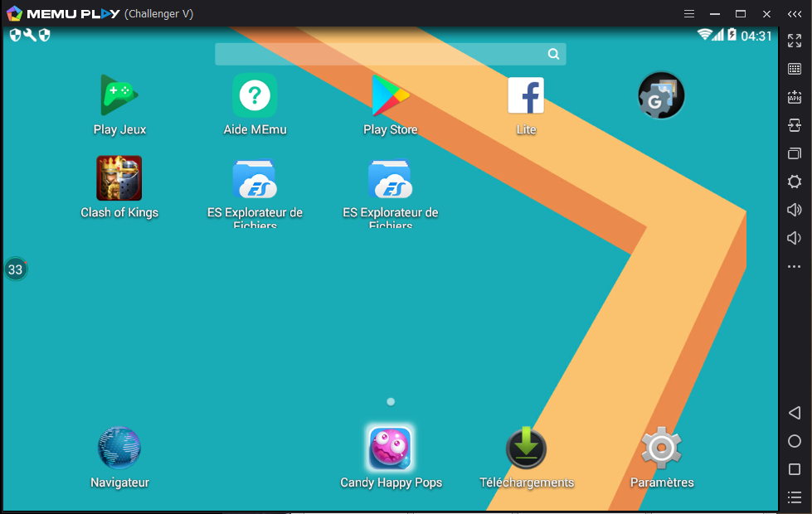Click the second shield icon in status bar

(45, 35)
